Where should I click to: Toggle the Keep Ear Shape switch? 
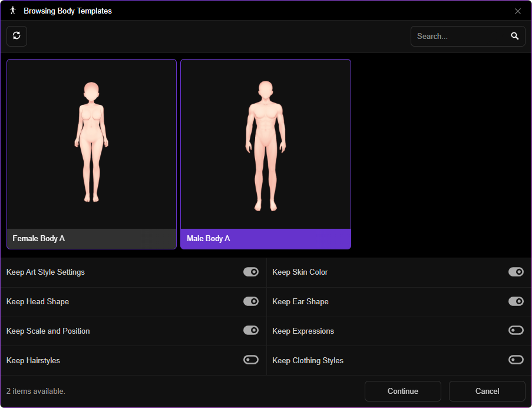[516, 301]
